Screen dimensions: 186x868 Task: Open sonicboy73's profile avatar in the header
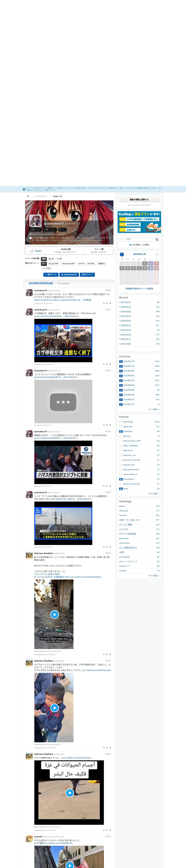point(35,221)
